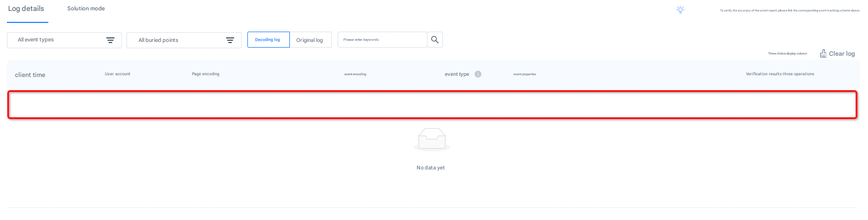Open Three choice display column option
The width and height of the screenshot is (868, 220).
pyautogui.click(x=787, y=53)
